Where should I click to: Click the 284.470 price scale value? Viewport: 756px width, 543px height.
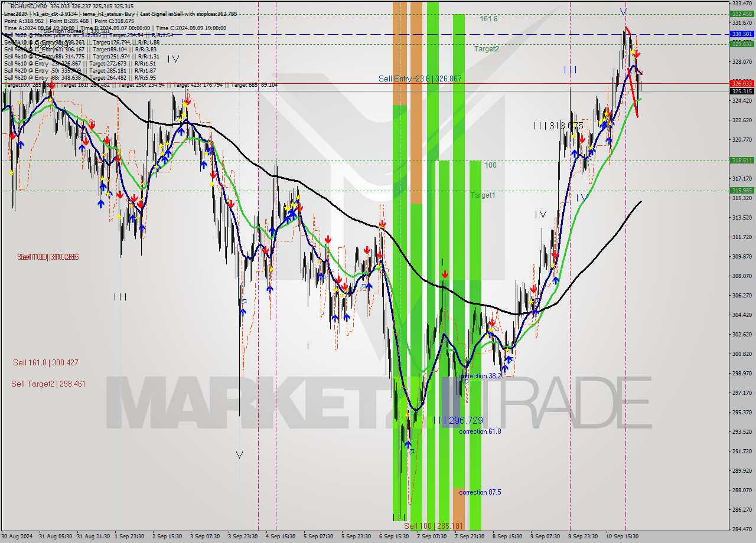(742, 529)
